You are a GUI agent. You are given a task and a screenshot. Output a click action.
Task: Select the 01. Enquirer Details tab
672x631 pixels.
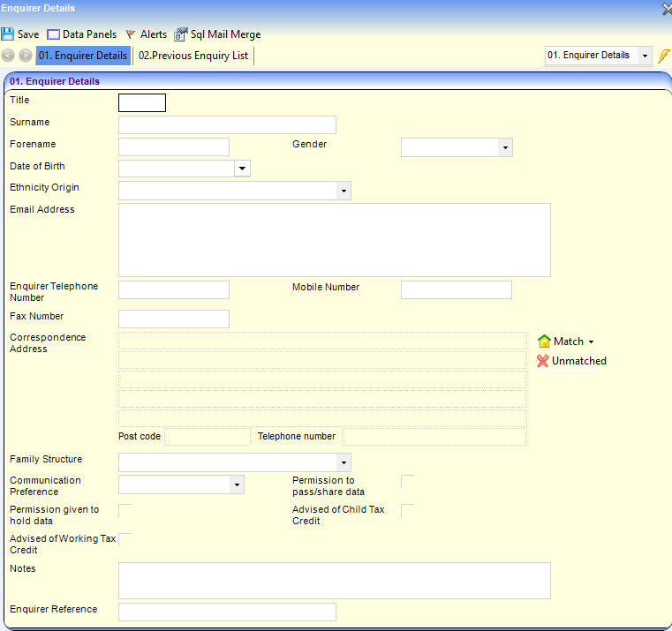pos(83,56)
